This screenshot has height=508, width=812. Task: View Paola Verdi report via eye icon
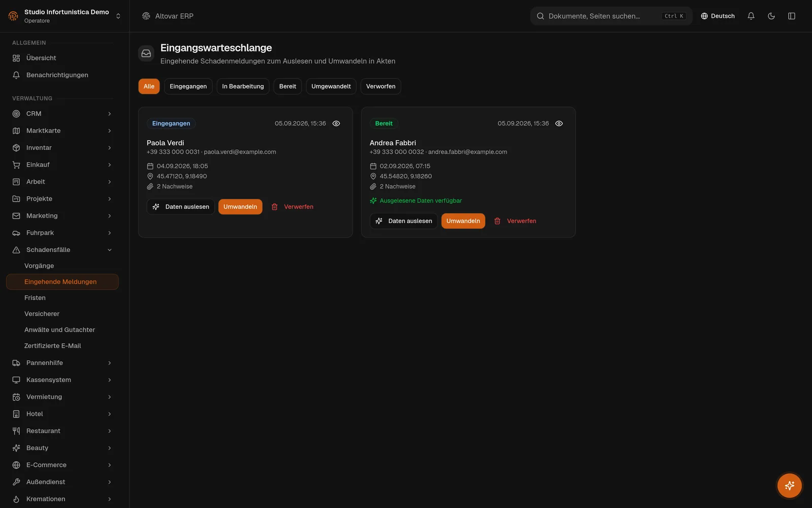[336, 123]
